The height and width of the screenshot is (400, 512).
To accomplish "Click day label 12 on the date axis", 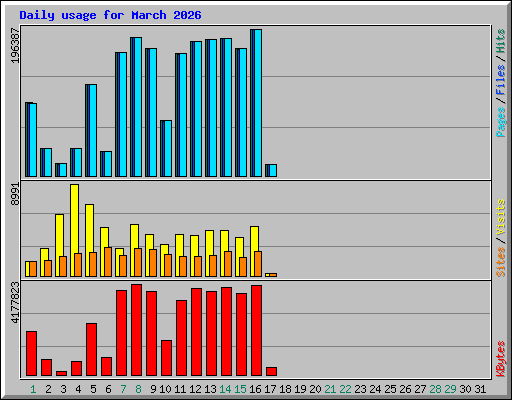I will tap(195, 389).
